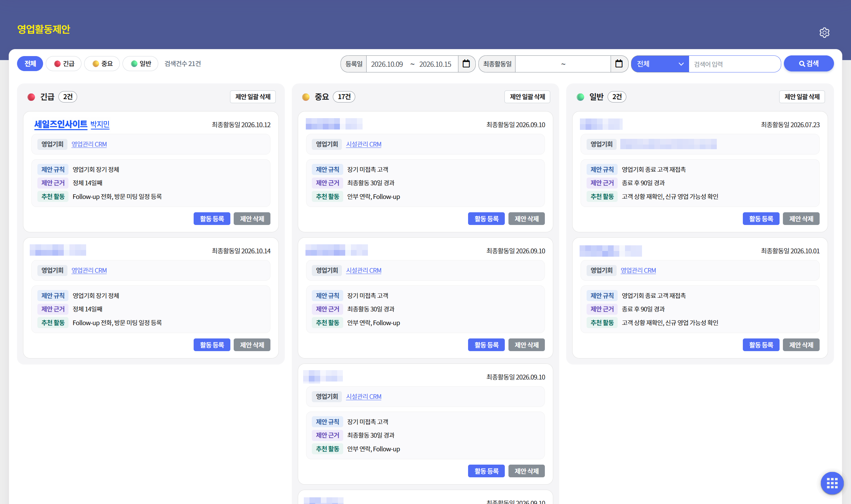Register activity on 2026.07.23 일반 card
The width and height of the screenshot is (851, 504).
pos(761,219)
